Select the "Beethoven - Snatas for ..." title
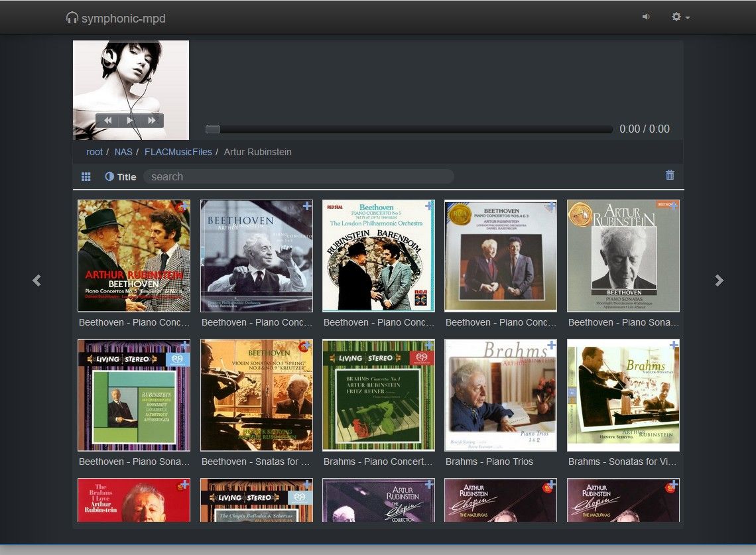Screen dimensions: 756x555 [255, 462]
